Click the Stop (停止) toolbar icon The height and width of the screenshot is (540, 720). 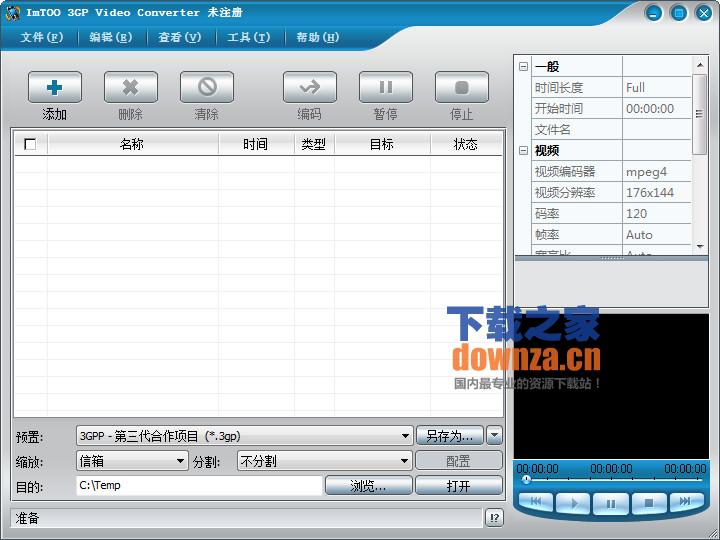click(461, 87)
